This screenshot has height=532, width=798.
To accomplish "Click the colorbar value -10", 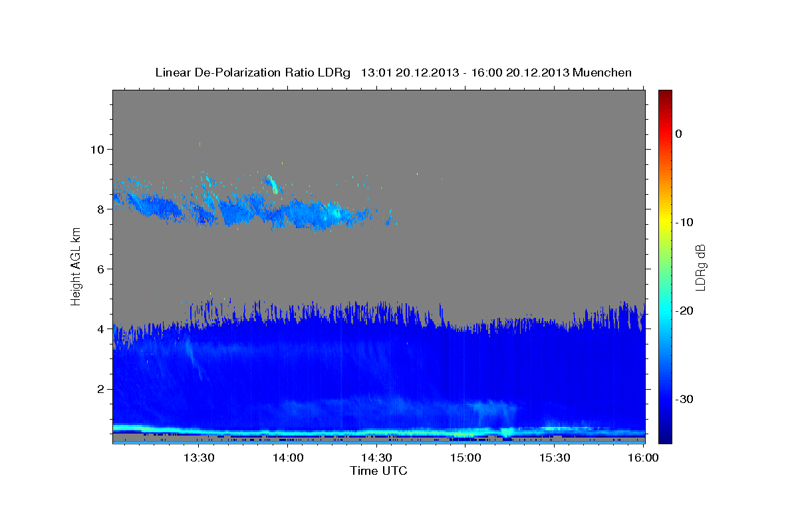I will pos(684,222).
